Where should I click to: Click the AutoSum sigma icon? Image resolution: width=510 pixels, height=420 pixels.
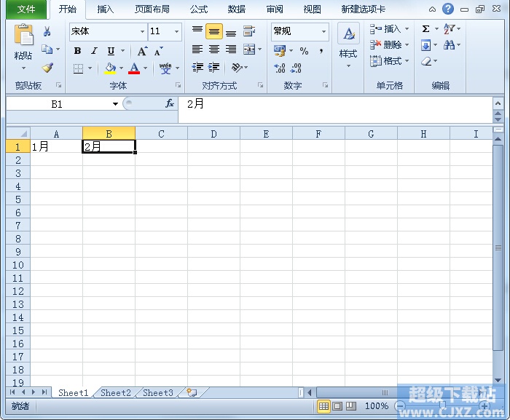coord(425,29)
